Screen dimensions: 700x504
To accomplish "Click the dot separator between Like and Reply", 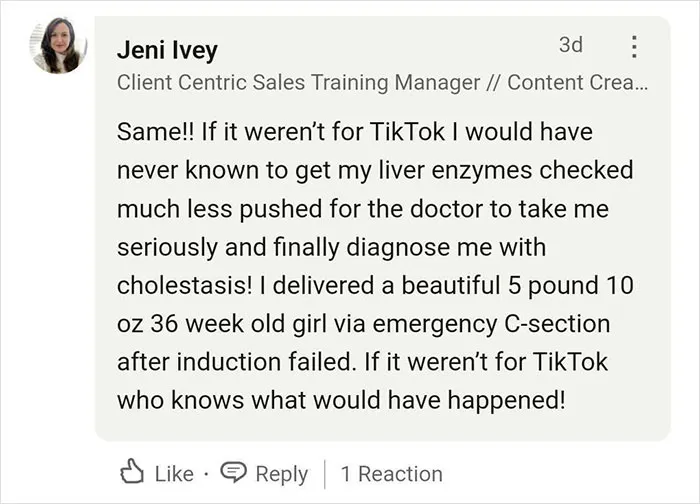I will point(206,474).
